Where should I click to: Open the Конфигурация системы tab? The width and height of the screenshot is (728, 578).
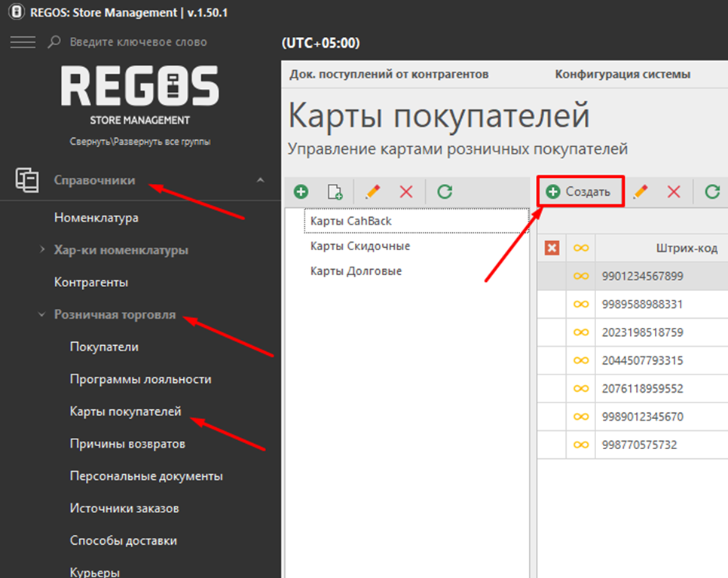coord(622,74)
